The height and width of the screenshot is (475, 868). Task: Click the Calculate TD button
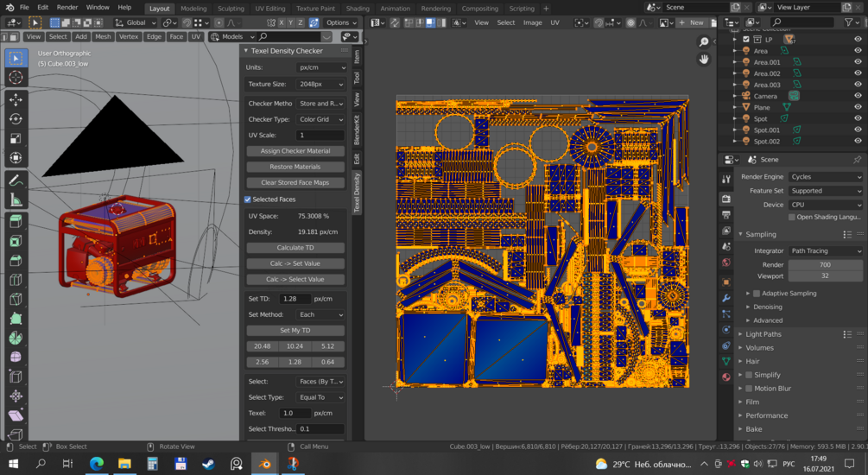[x=295, y=248]
